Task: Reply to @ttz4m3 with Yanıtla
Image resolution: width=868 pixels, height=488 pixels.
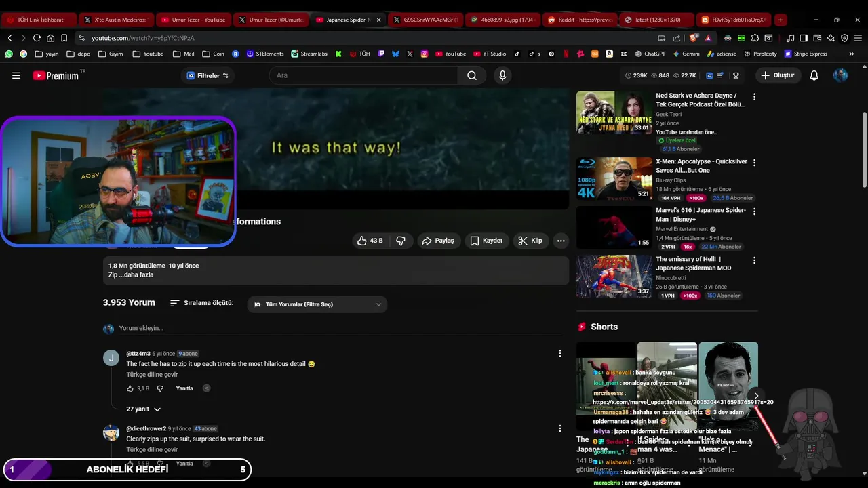Action: [184, 388]
